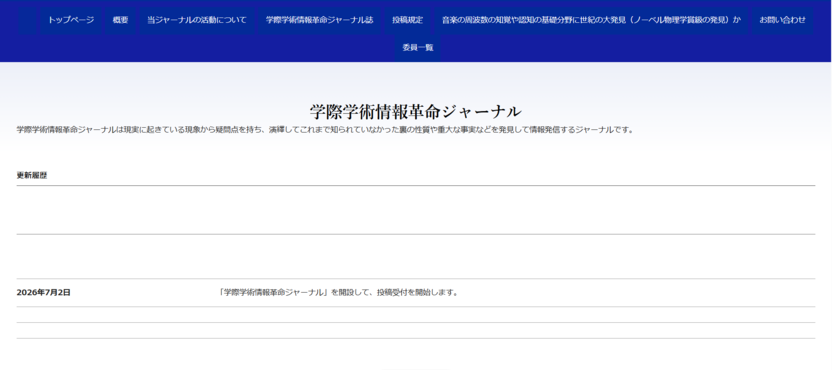Go to お問い合わせ contact page
Image resolution: width=832 pixels, height=370 pixels.
pos(782,20)
